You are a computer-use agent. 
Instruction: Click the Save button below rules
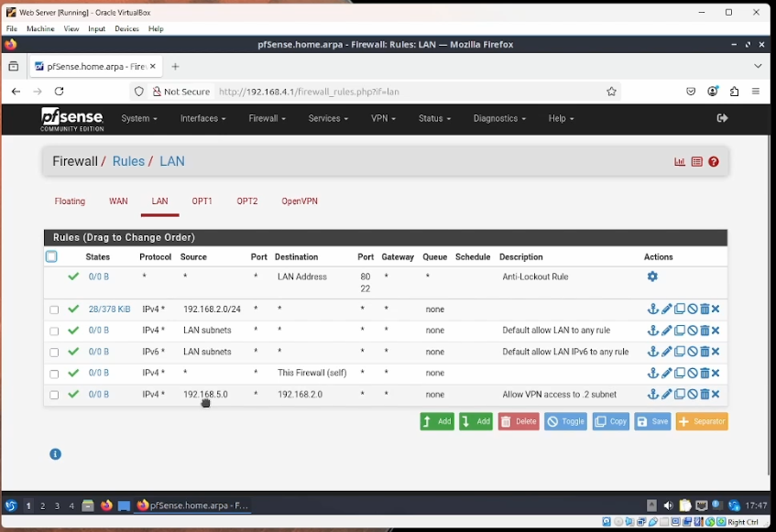click(652, 422)
